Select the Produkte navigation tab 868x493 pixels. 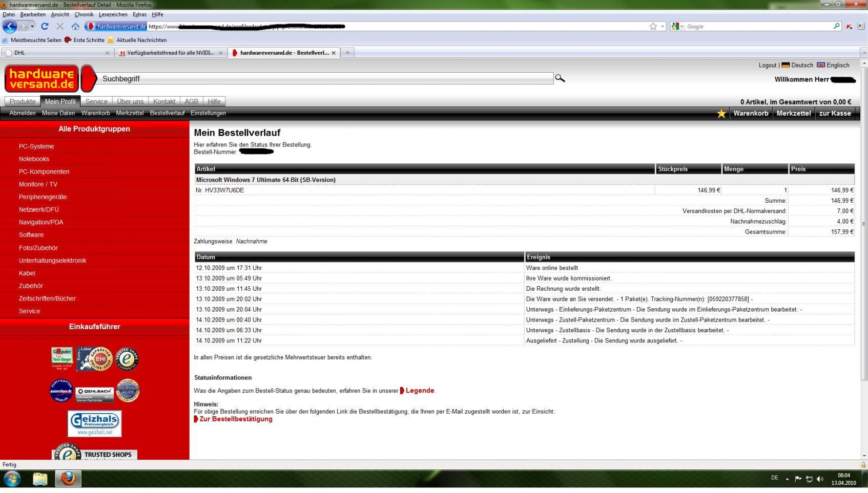(23, 101)
